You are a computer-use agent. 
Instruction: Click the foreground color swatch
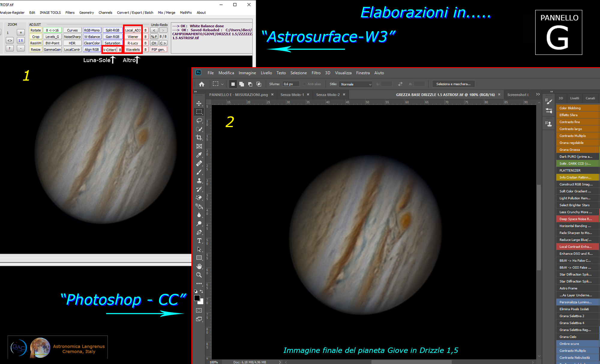point(197,298)
